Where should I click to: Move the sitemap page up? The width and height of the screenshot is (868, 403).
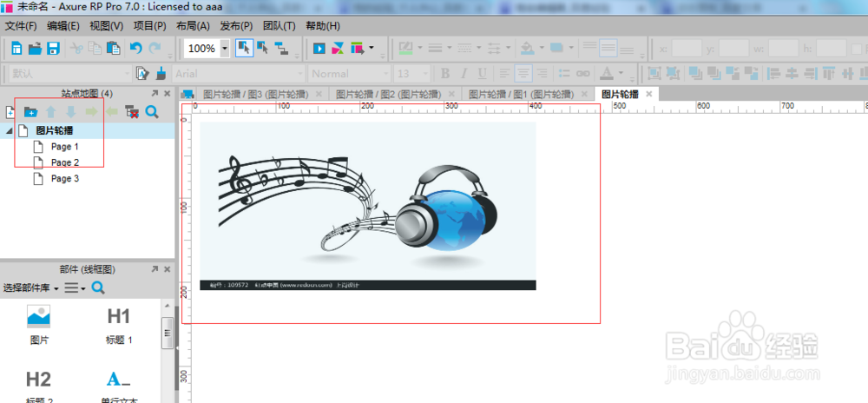click(x=51, y=112)
